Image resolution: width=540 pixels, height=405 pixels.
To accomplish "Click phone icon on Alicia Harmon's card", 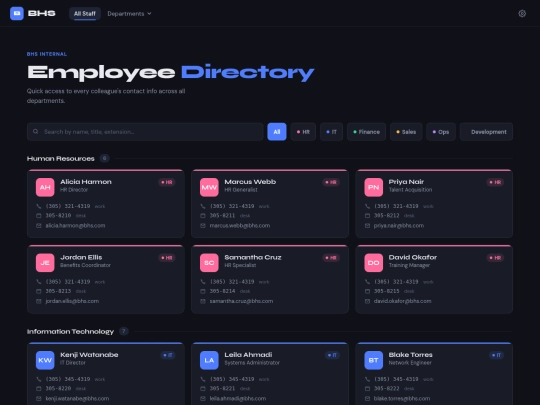I will pos(39,206).
